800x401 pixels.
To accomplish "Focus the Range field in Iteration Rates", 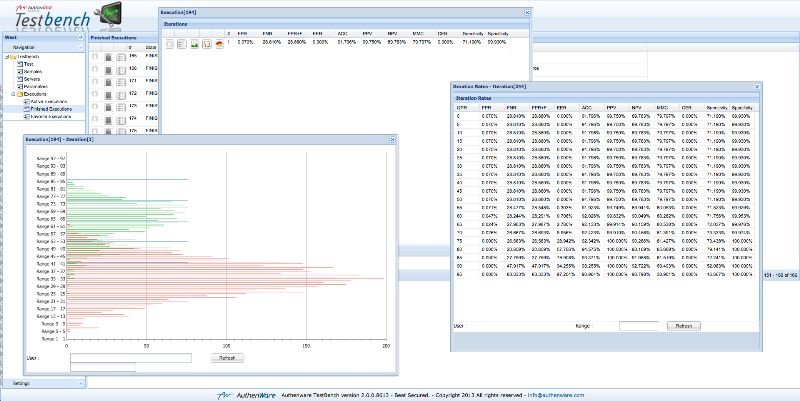I will tap(638, 326).
